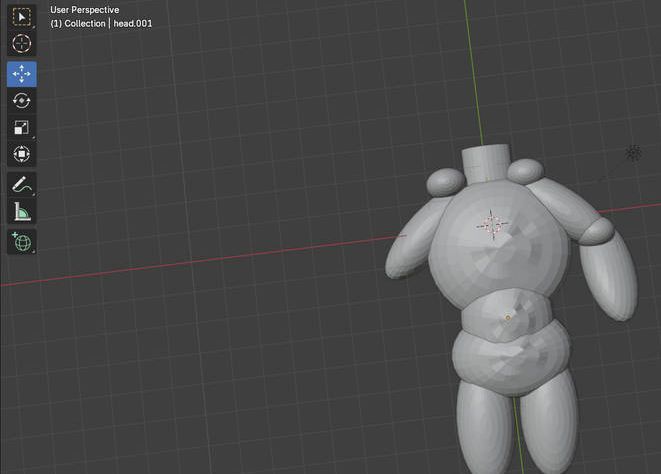Choose the Rotate tool
Viewport: 661px width, 474px height.
pos(21,100)
